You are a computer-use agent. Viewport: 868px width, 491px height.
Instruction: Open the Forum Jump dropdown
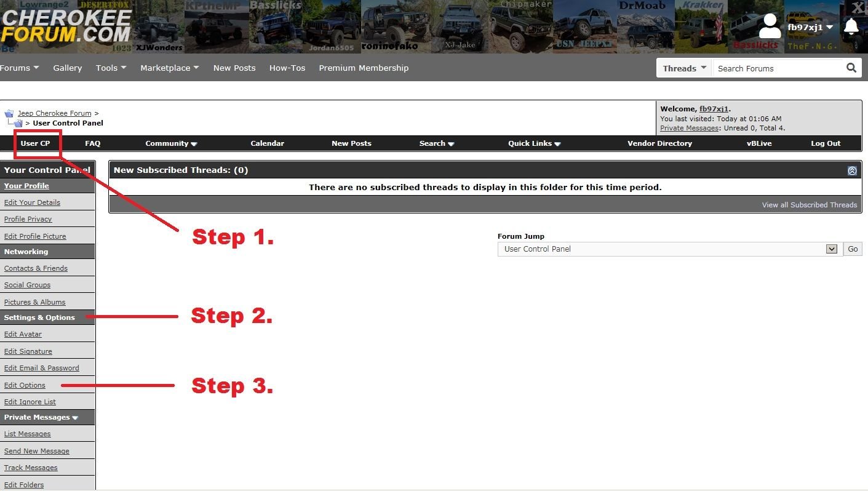click(667, 249)
